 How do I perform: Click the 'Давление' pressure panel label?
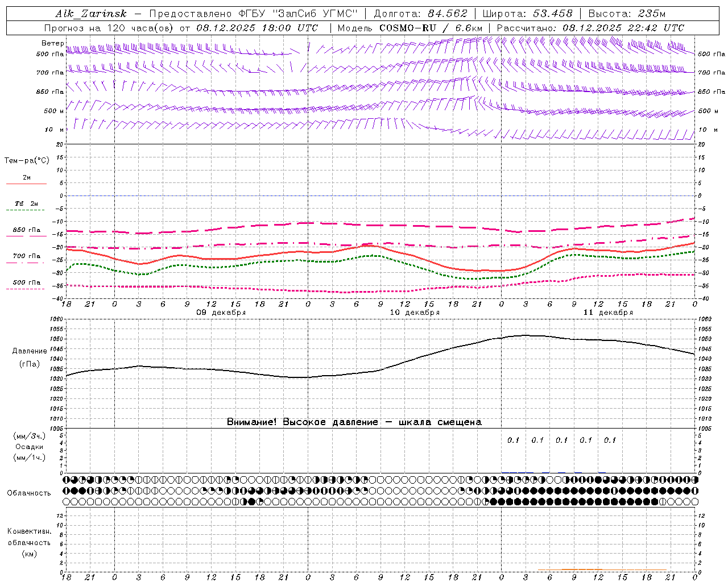tap(30, 351)
